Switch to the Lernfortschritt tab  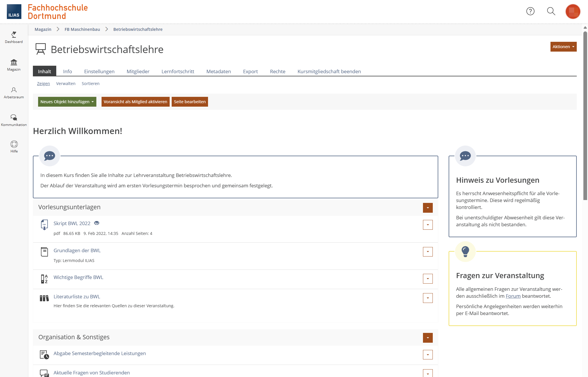178,71
